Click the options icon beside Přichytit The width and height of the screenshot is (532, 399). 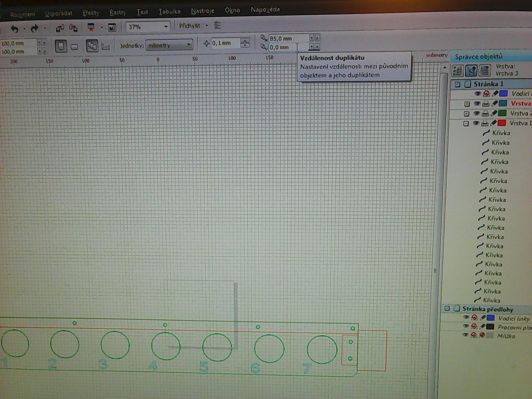pyautogui.click(x=218, y=25)
